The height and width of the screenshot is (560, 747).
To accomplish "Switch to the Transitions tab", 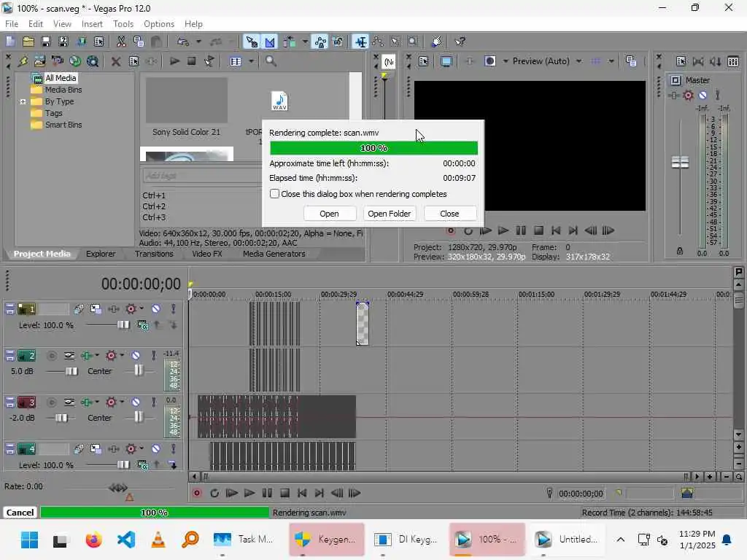I will [x=154, y=254].
